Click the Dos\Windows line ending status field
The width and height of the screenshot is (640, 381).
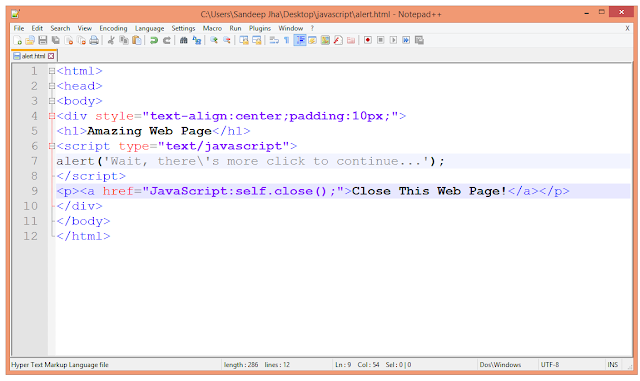click(x=500, y=365)
